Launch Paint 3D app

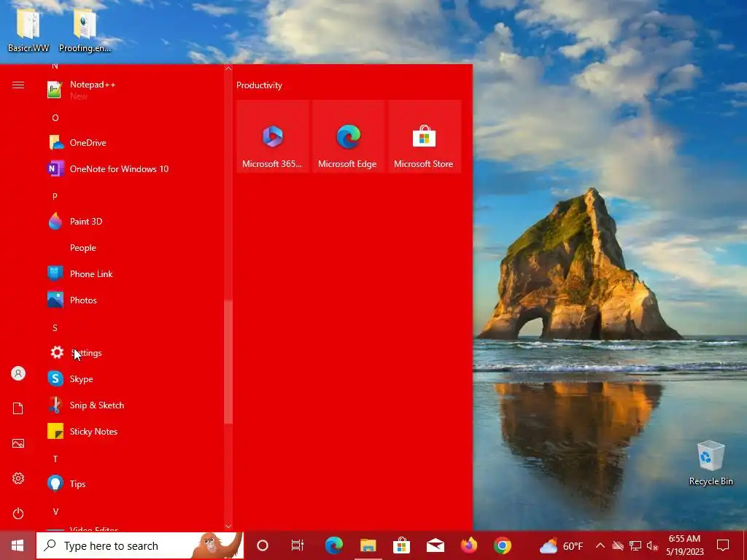click(133, 222)
